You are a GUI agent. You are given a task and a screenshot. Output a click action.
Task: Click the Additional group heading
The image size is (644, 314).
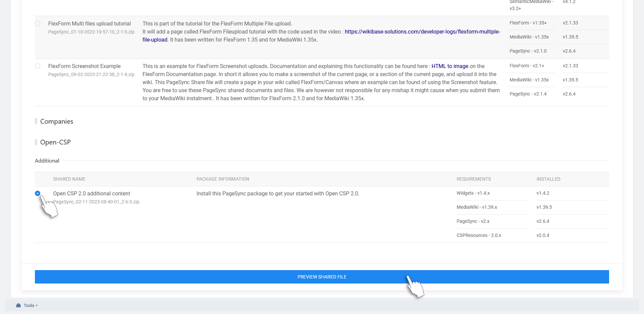coord(47,161)
